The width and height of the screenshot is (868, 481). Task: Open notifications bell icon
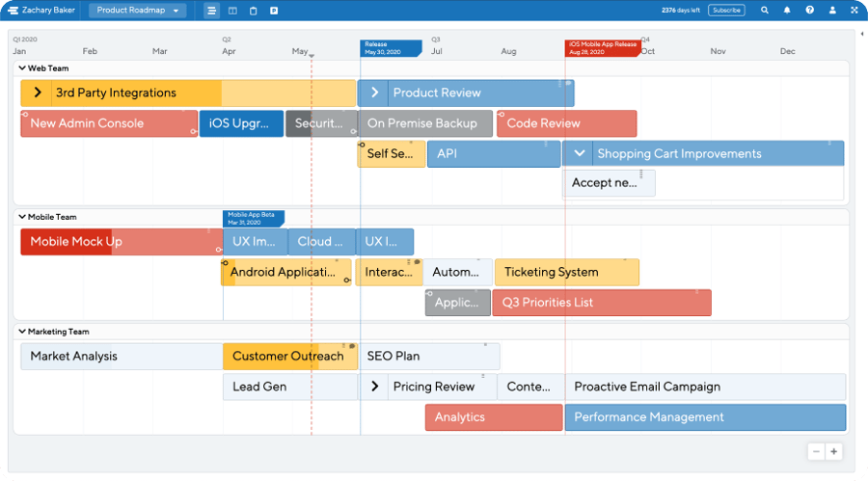[x=787, y=10]
